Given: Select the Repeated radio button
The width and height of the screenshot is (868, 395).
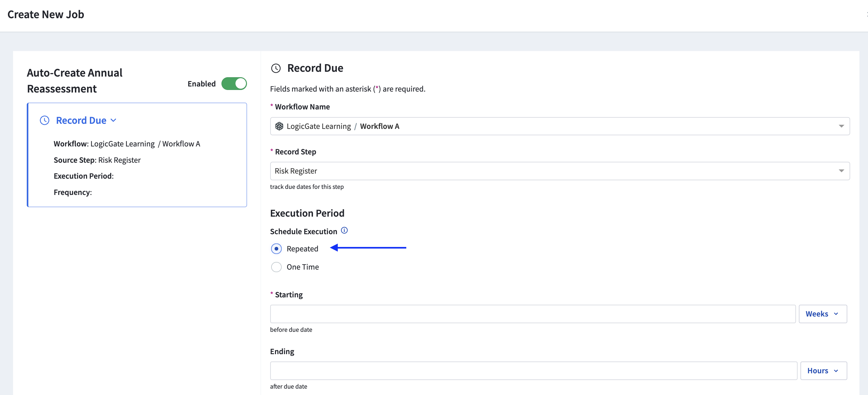Looking at the screenshot, I should (276, 249).
